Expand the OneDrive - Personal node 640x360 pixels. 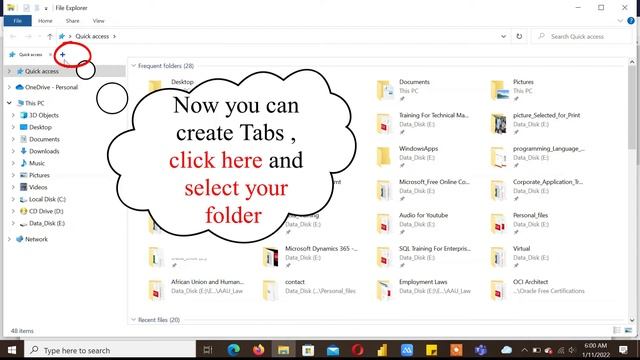coord(9,87)
